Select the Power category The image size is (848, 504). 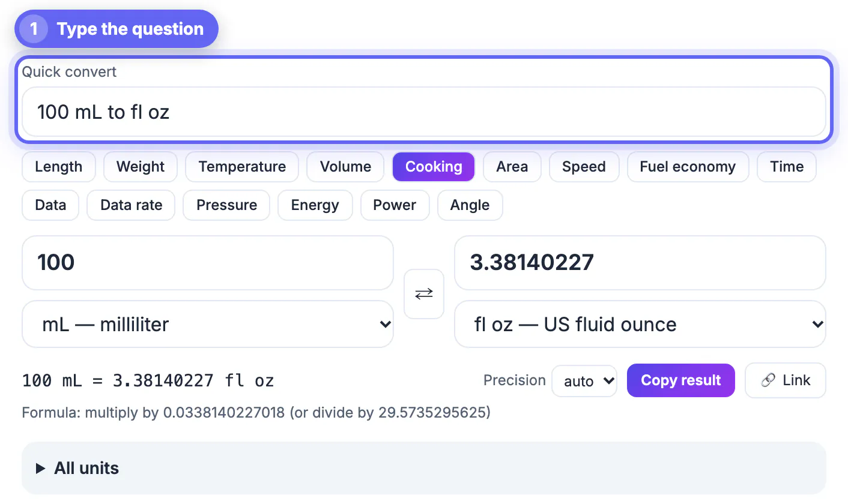(395, 205)
